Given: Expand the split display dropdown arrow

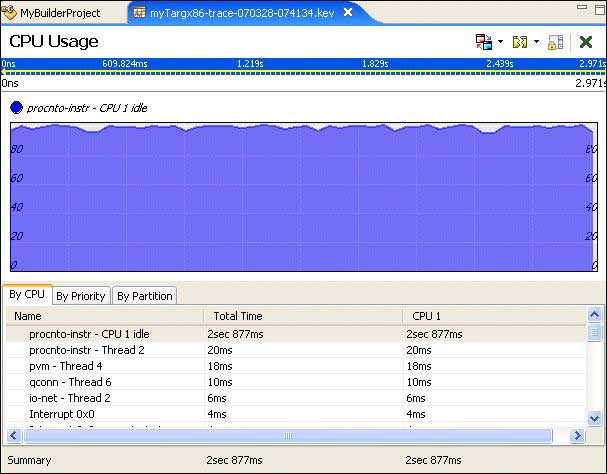Looking at the screenshot, I should point(536,42).
